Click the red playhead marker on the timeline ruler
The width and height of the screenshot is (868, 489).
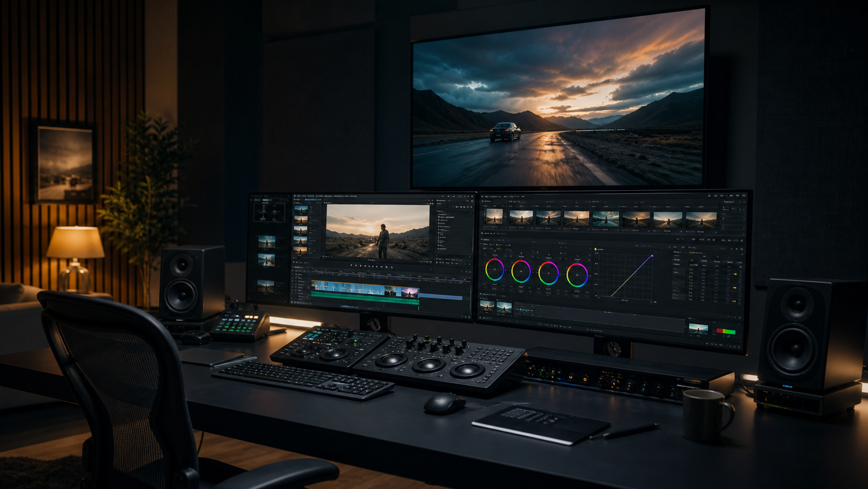point(359,275)
